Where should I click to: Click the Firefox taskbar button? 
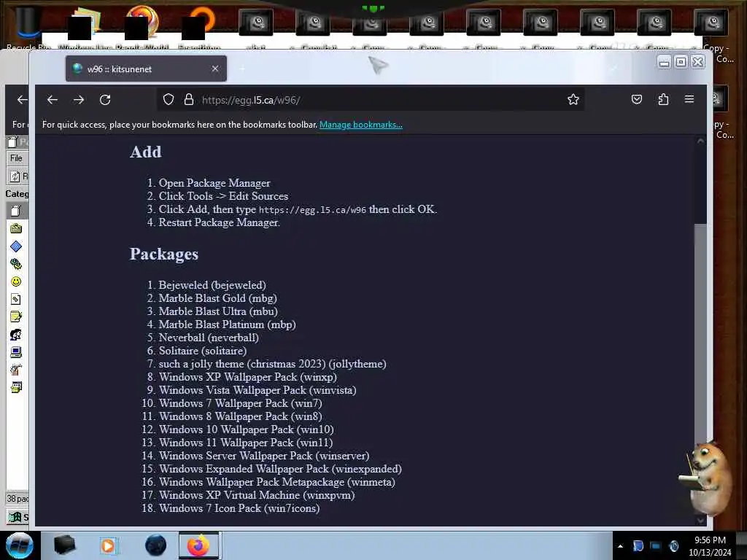click(x=199, y=545)
